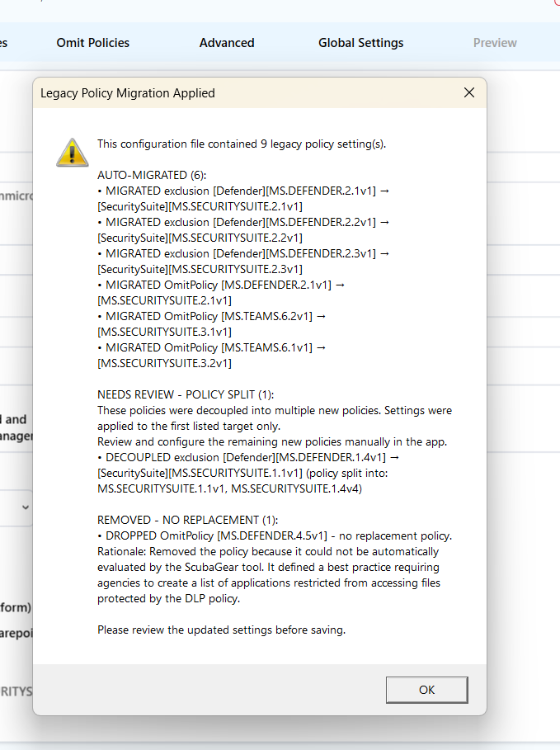Screen dimensions: 560x750
Task: Click the MS.TEAMS.6.2v1 OmitPolicy migration line
Action: click(x=212, y=323)
